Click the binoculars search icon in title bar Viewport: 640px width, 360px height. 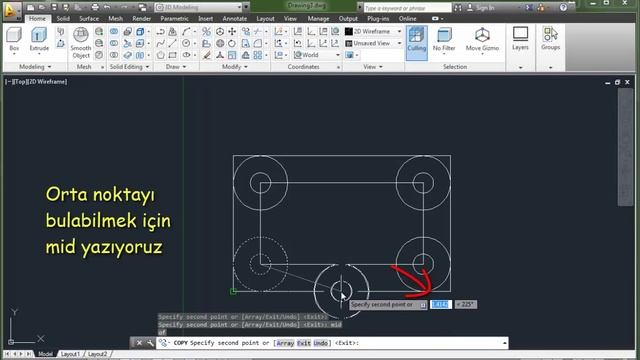(458, 7)
